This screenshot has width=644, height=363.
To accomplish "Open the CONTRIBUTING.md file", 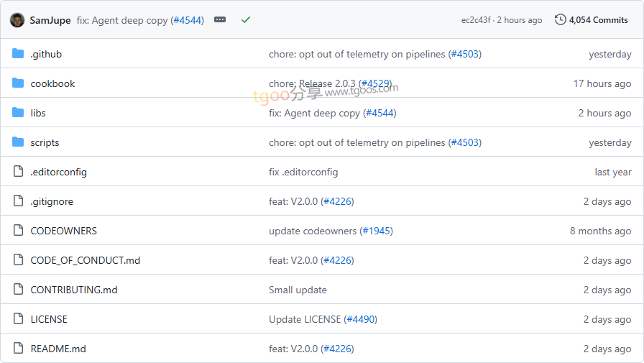I will point(74,290).
